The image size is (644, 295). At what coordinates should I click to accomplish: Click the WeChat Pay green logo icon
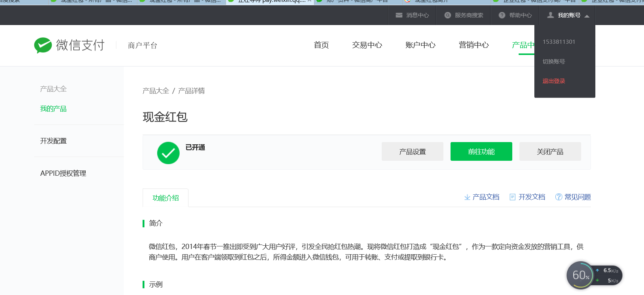coord(43,45)
